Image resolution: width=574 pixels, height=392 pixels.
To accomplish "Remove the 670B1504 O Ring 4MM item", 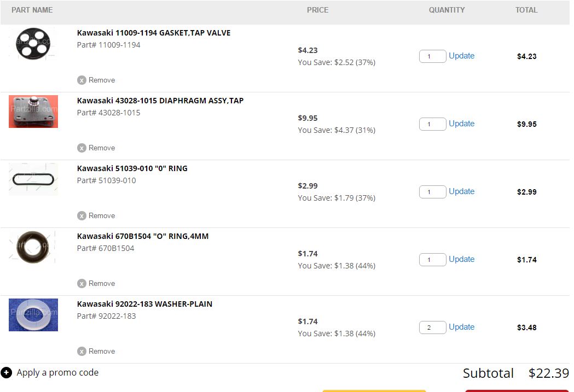I will (x=96, y=283).
